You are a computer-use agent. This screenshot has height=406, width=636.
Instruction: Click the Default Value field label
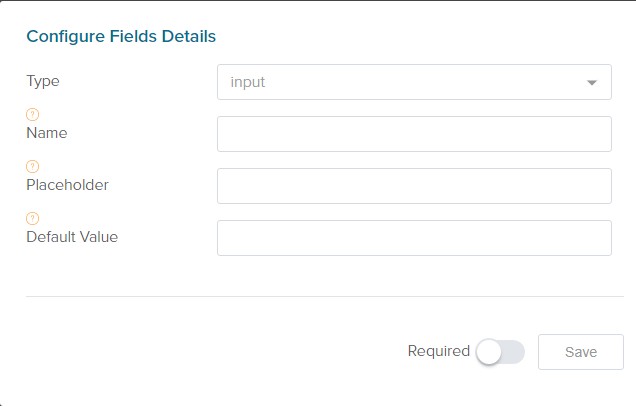72,236
